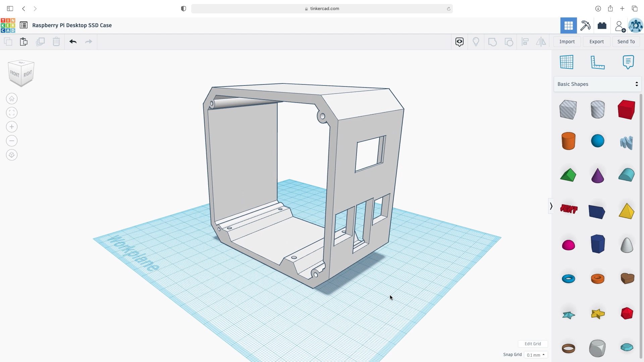Click the Import button

567,42
